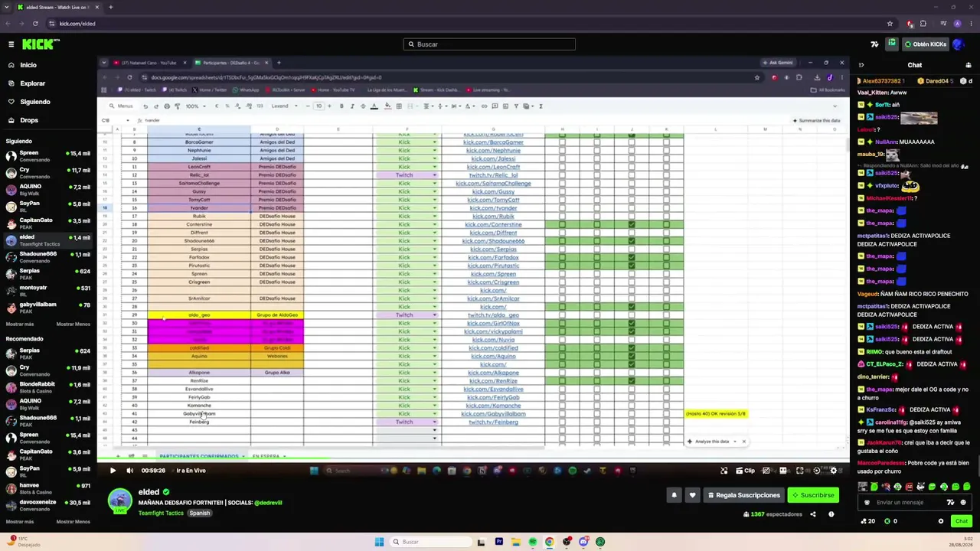The height and width of the screenshot is (551, 980).
Task: Toggle column J checkbox in the Conterstine row
Action: point(632,224)
